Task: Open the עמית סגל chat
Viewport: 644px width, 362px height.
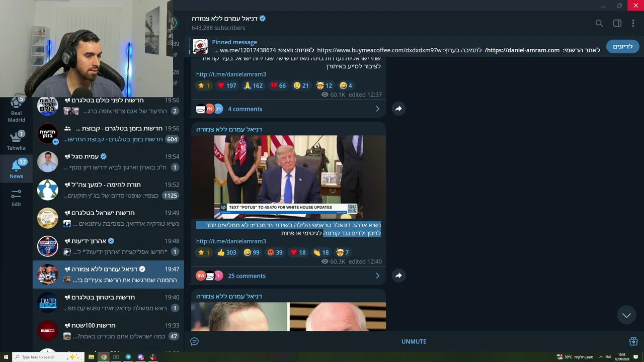Action: click(x=108, y=162)
